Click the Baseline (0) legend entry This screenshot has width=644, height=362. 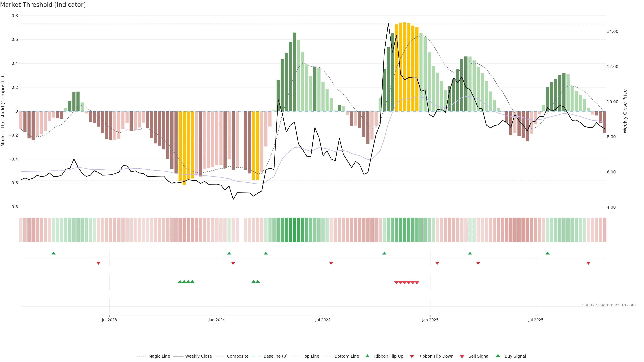coord(276,356)
